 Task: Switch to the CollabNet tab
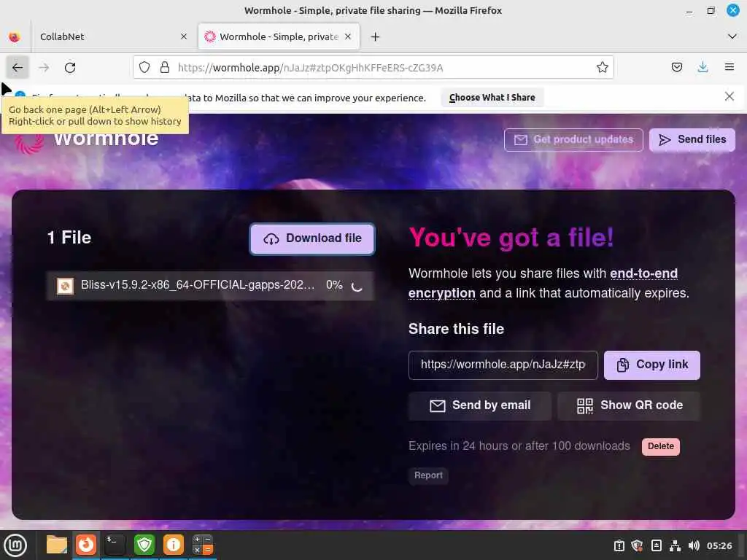pos(113,36)
